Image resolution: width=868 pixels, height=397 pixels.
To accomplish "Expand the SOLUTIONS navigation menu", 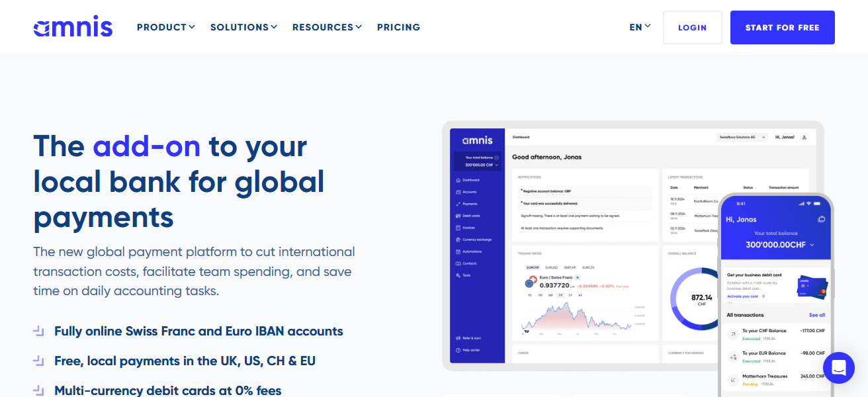I will click(243, 27).
